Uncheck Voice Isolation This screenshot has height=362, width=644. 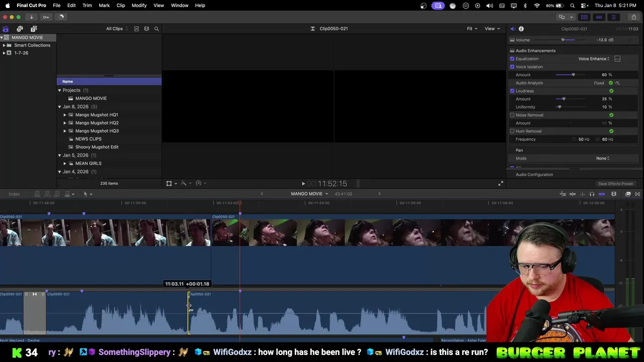512,67
